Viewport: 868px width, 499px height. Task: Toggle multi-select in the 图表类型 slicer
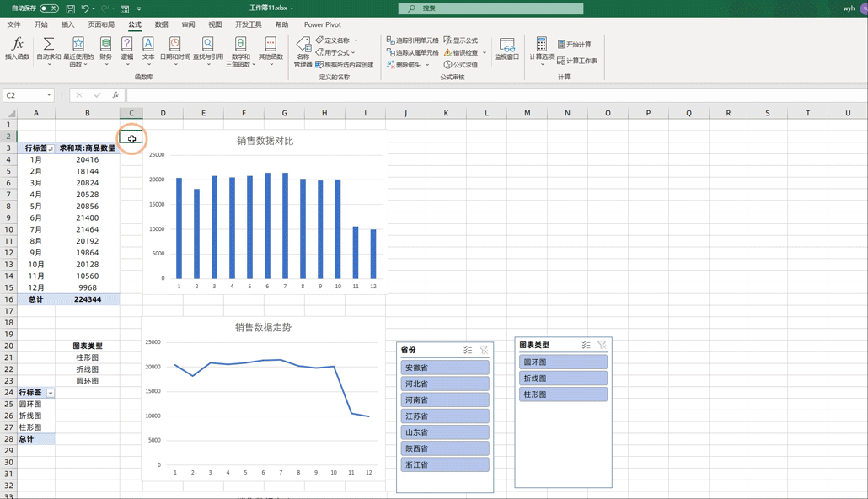(x=586, y=345)
